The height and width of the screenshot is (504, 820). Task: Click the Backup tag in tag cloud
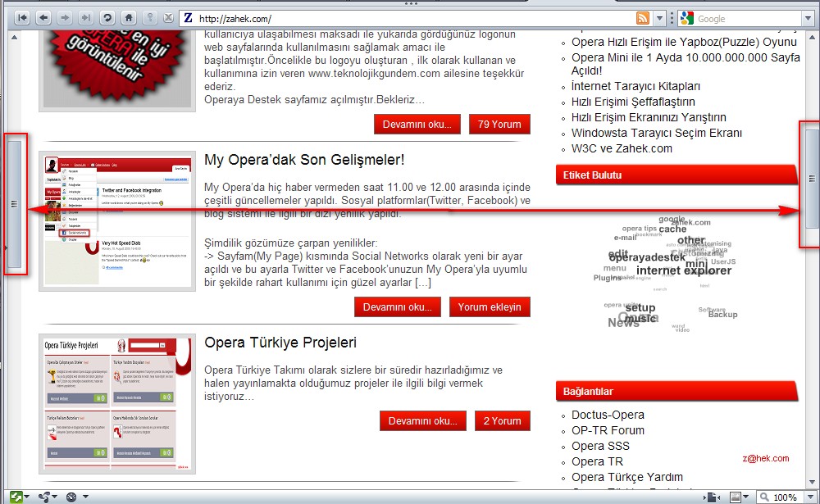tap(722, 315)
